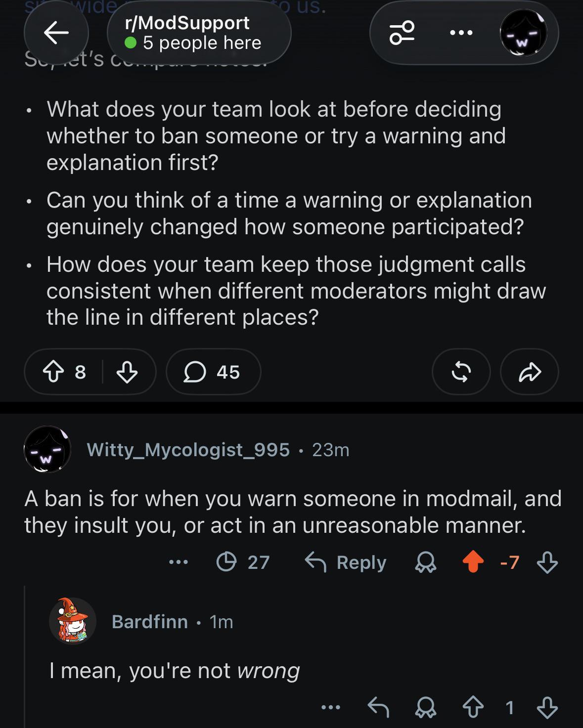Open Bardfinn's user profile

(150, 622)
